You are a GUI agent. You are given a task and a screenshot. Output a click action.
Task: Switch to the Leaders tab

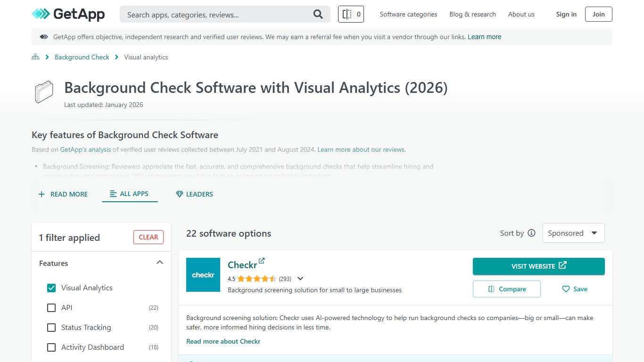pos(194,194)
